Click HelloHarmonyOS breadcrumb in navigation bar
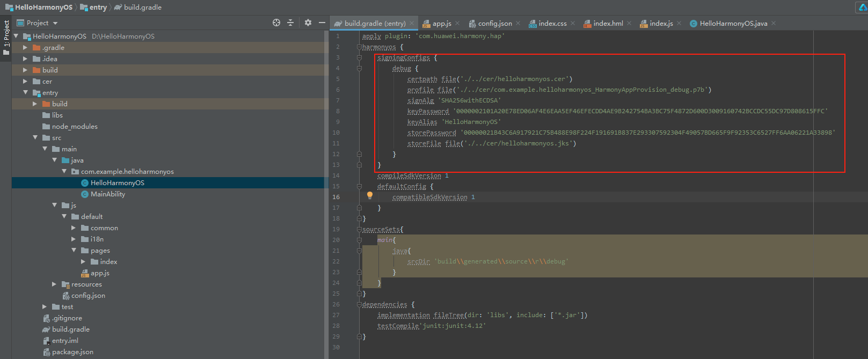The image size is (868, 359). click(39, 7)
